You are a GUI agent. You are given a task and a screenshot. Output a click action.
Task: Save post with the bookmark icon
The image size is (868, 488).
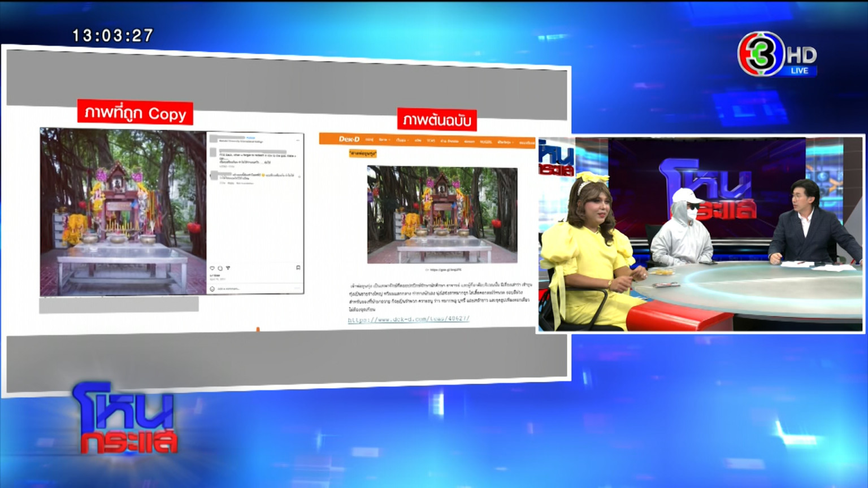(298, 268)
